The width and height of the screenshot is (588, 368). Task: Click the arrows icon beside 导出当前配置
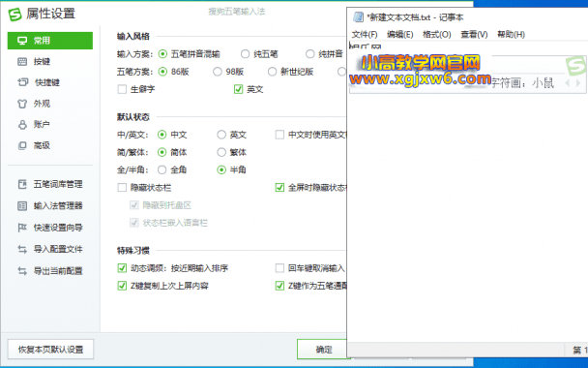click(x=22, y=271)
